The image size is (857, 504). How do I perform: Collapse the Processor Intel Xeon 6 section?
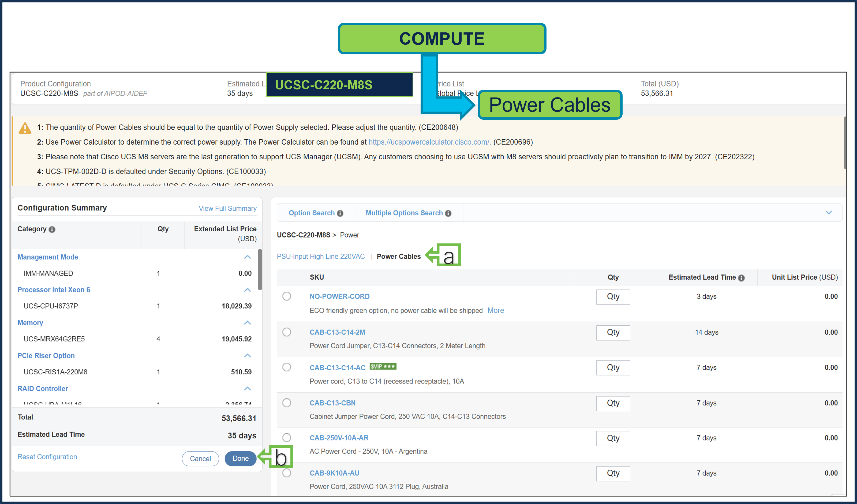248,290
